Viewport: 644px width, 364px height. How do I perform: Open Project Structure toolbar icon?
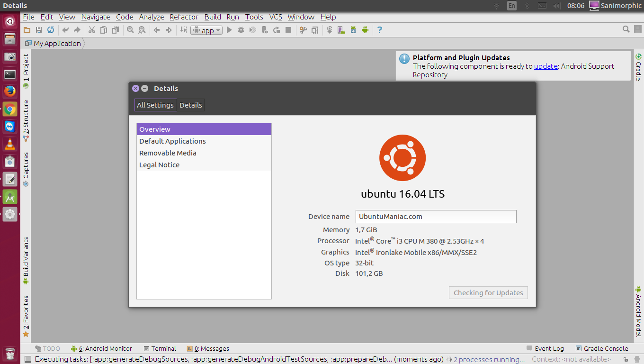tap(315, 30)
